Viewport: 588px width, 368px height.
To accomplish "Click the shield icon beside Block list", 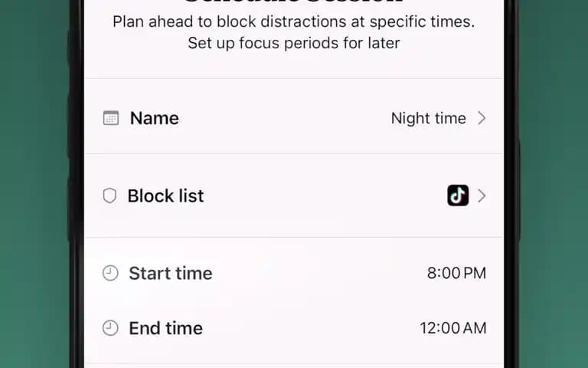I will click(x=109, y=195).
